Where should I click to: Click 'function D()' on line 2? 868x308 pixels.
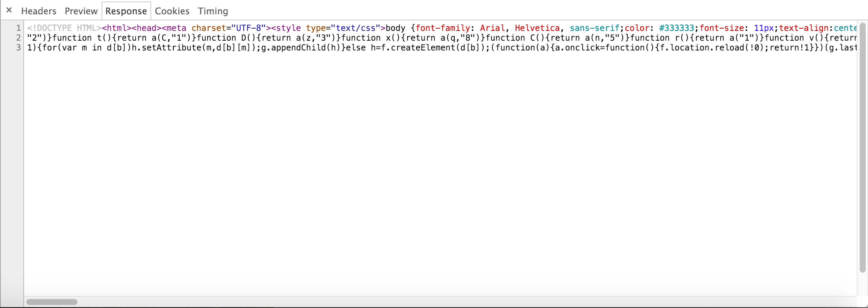[x=226, y=38]
